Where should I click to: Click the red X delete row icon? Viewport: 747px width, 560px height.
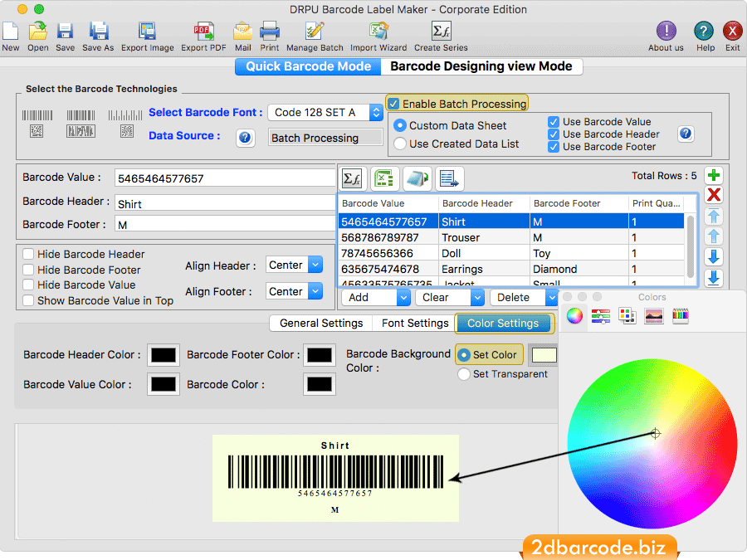click(x=714, y=195)
